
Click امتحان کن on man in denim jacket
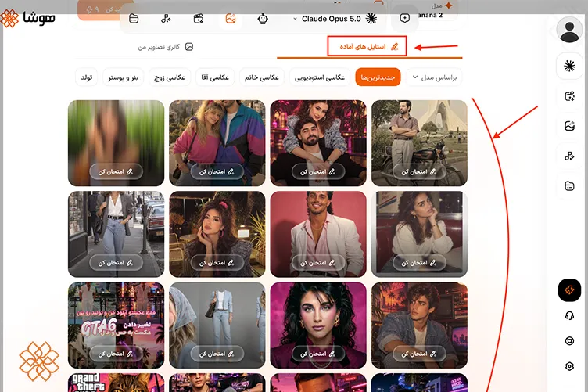(419, 354)
